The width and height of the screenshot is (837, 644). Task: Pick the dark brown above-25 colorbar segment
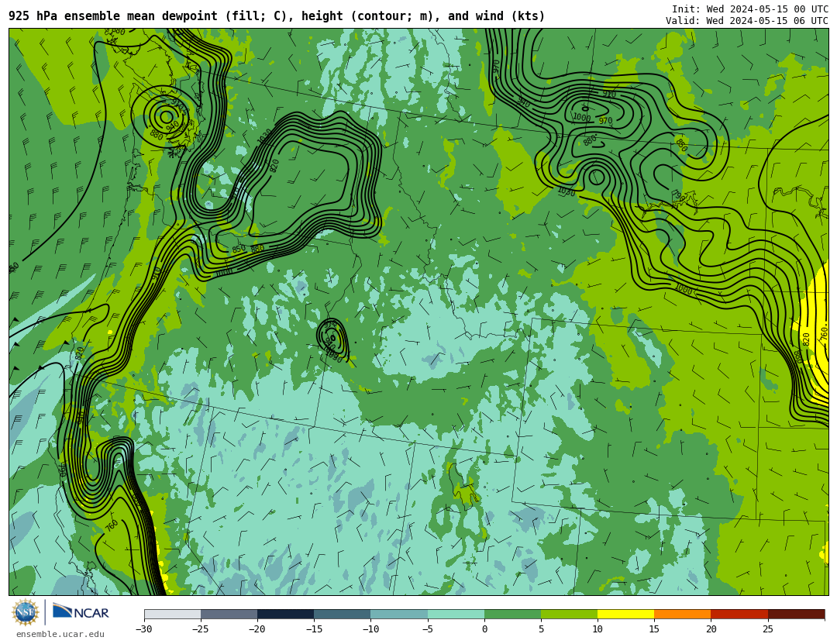coord(796,614)
